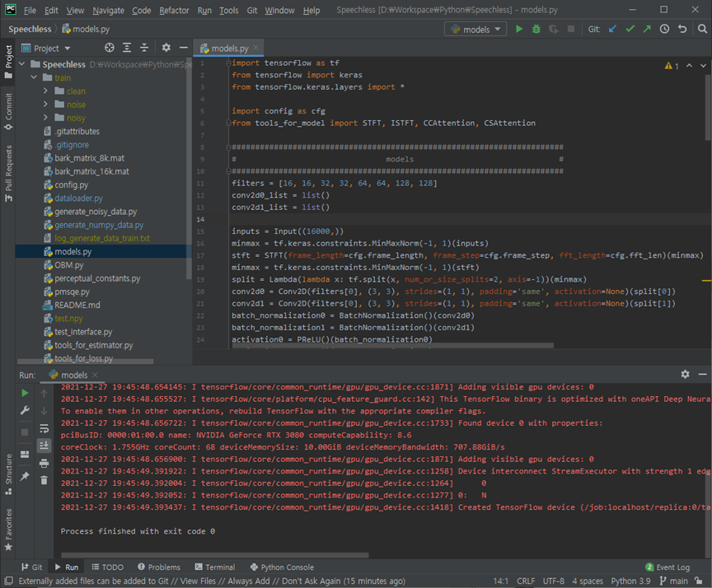Viewport: 712px width, 588px height.
Task: Push commits with the green arrow icon
Action: (x=647, y=29)
